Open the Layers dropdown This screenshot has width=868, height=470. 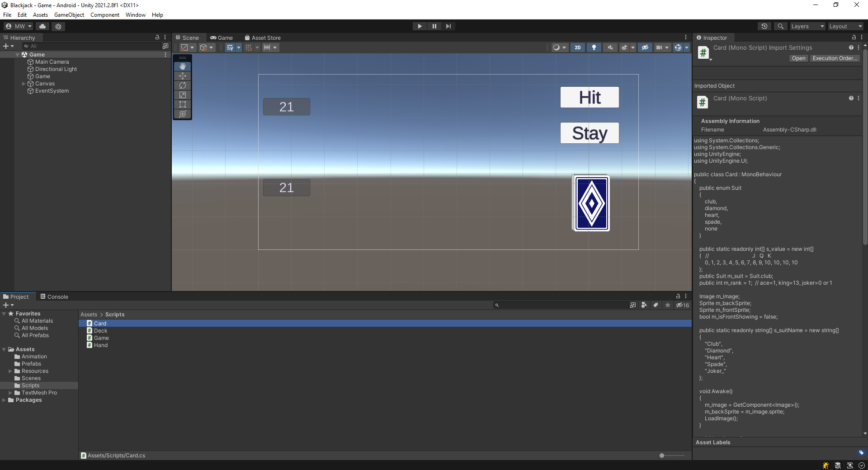pos(807,26)
